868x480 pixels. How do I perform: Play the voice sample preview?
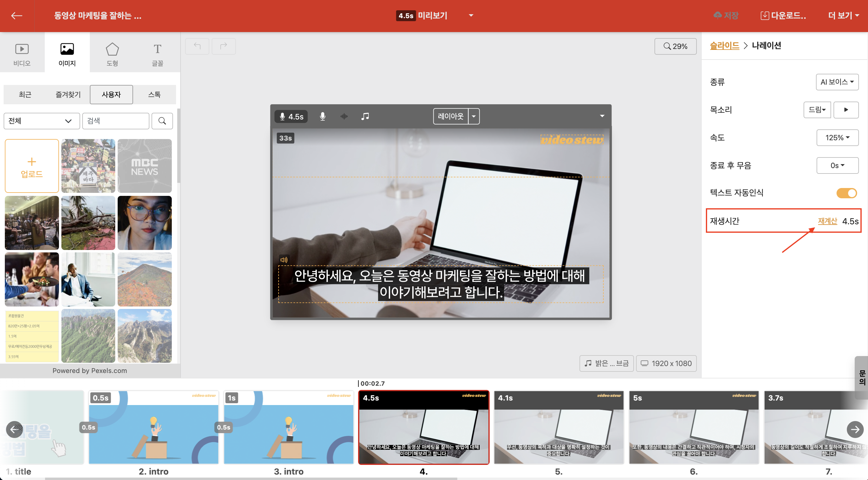coord(846,110)
